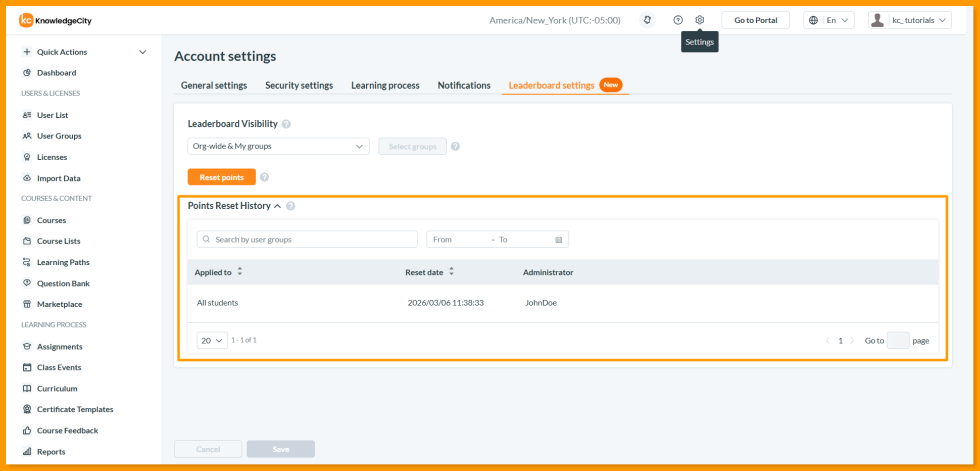Click help icon beside Select groups
Screen dimensions: 980x471
455,147
